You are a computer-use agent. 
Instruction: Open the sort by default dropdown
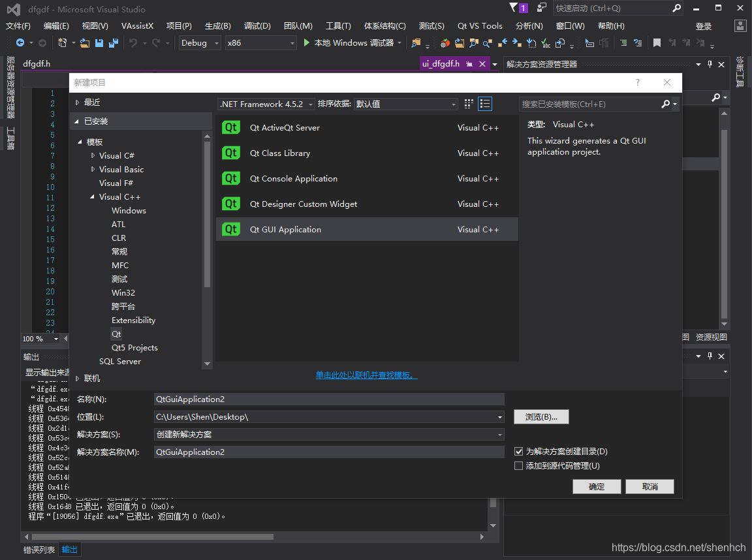coord(406,104)
